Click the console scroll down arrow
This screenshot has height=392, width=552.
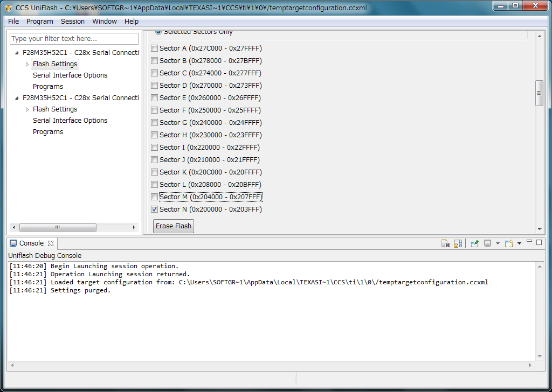click(x=540, y=356)
